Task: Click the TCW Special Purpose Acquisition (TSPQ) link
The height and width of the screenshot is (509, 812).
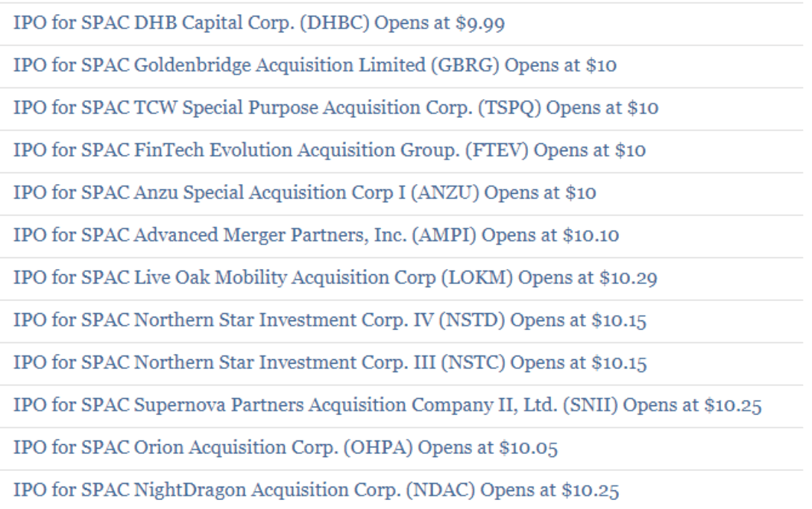Action: 336,108
